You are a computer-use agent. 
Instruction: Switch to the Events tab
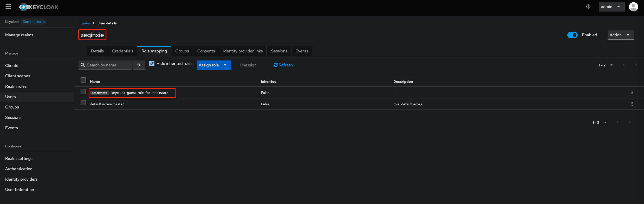[x=302, y=51]
